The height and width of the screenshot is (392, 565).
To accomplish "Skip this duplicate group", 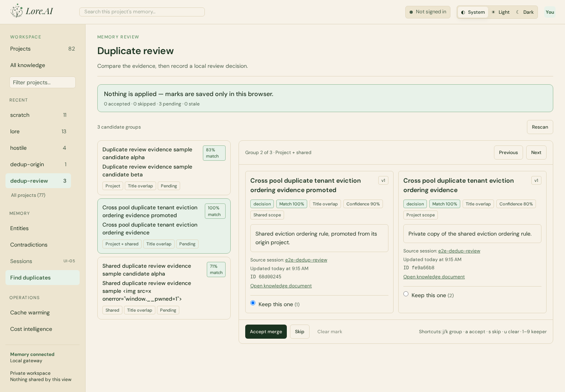I will tap(300, 332).
